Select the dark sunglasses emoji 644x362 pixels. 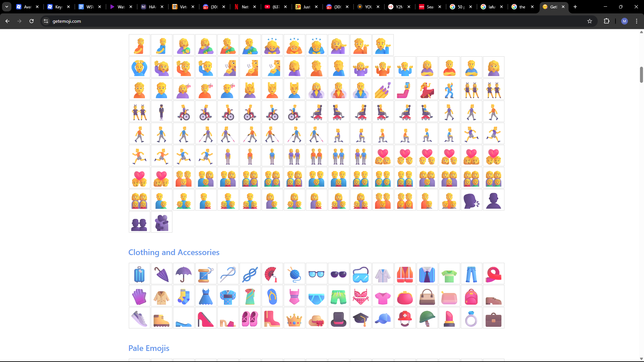(339, 274)
